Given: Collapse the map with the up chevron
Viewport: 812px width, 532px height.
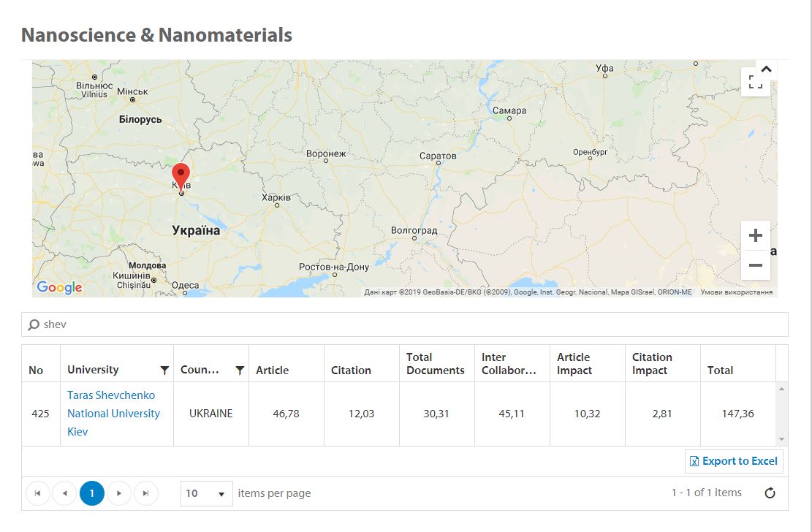Looking at the screenshot, I should [767, 69].
